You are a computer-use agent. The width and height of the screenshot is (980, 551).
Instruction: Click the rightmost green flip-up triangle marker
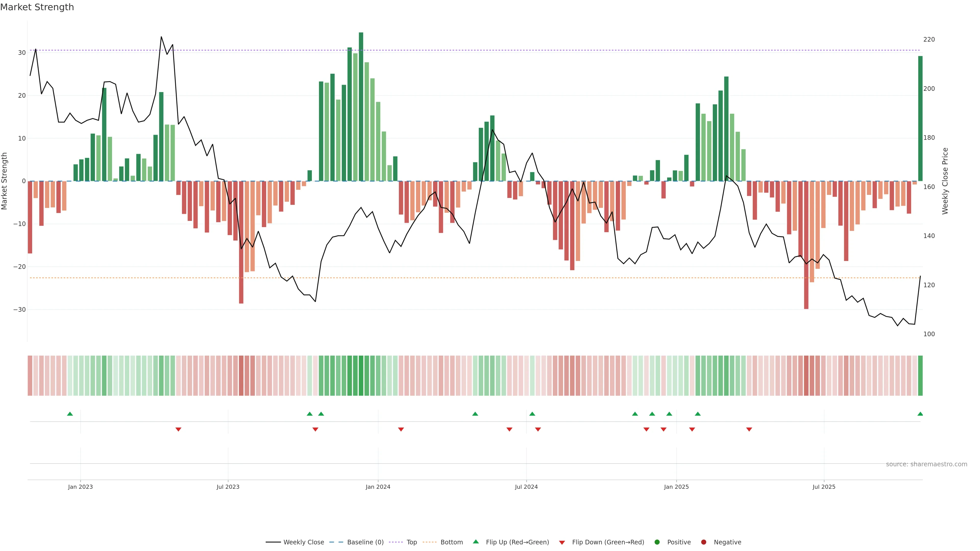click(920, 414)
